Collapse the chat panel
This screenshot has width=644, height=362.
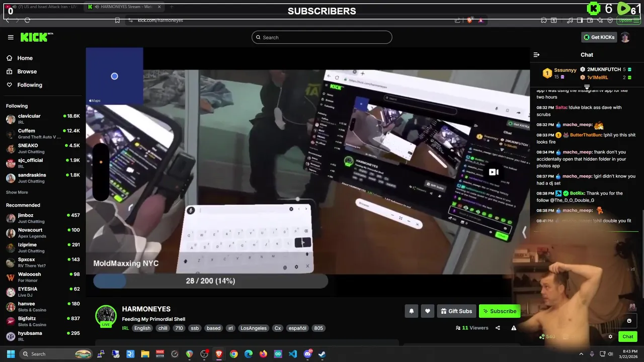536,55
